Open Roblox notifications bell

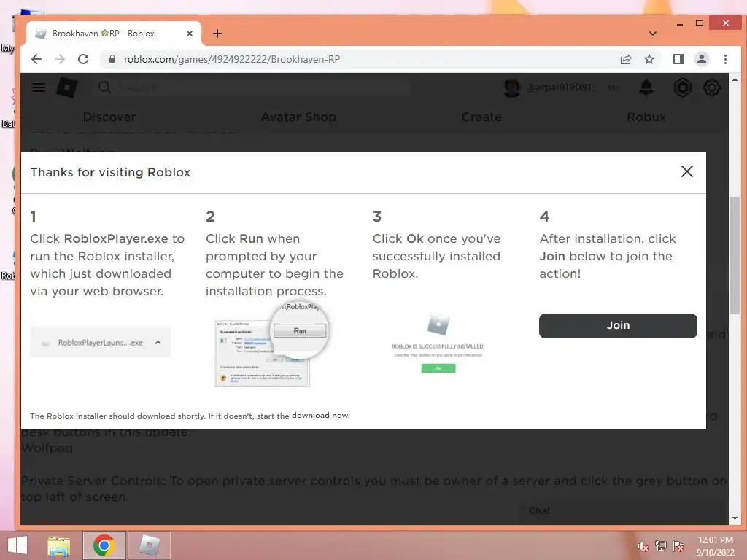(x=646, y=87)
